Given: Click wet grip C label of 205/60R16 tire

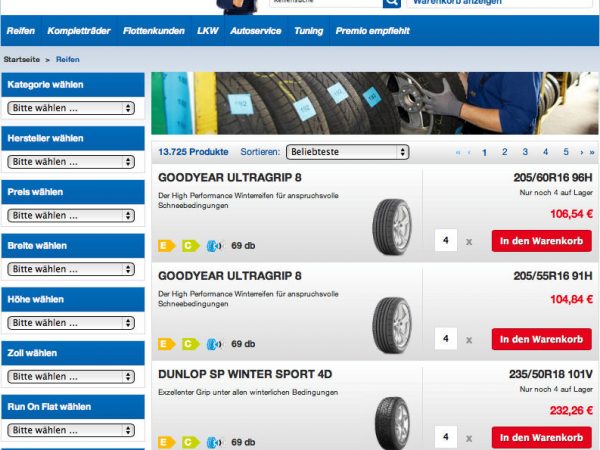Looking at the screenshot, I should tap(191, 246).
